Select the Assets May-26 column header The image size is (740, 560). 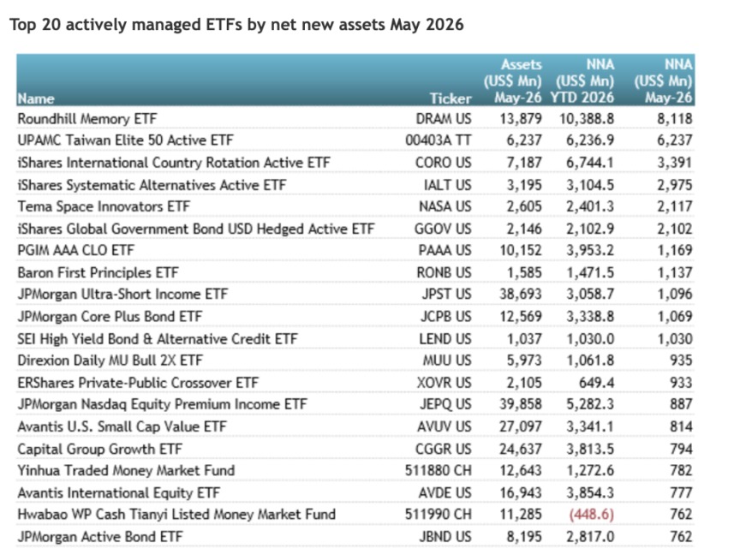coord(512,80)
